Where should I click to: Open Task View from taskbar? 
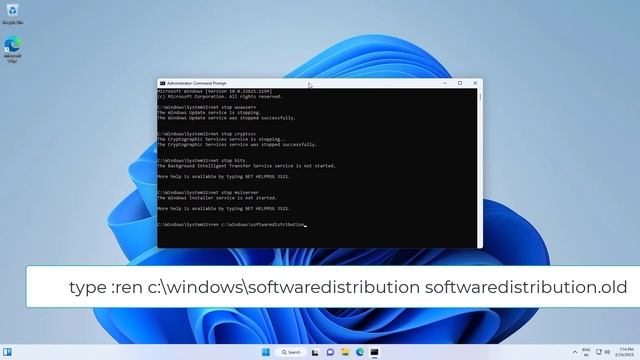click(x=315, y=352)
